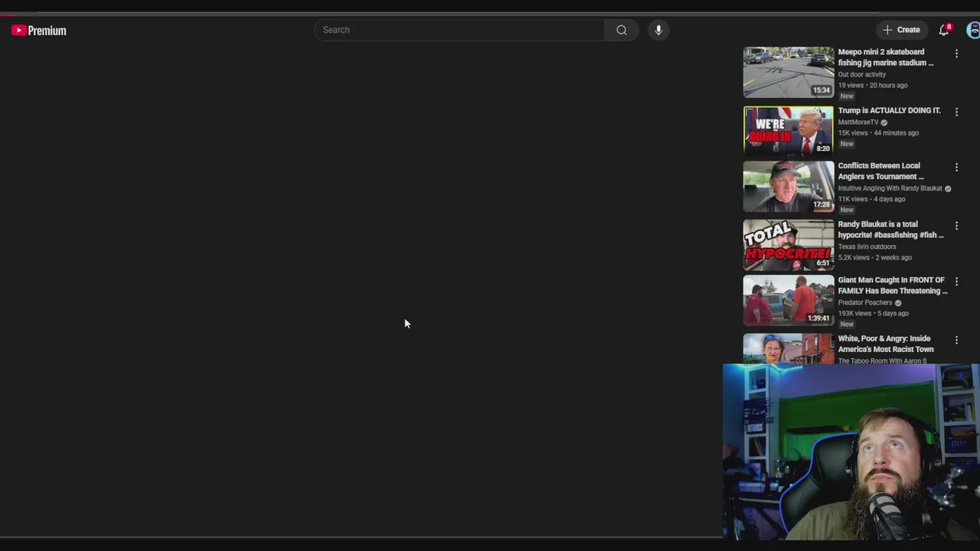Click '5.2K views · 2 weeks ago' text
980x551 pixels.
coord(874,257)
